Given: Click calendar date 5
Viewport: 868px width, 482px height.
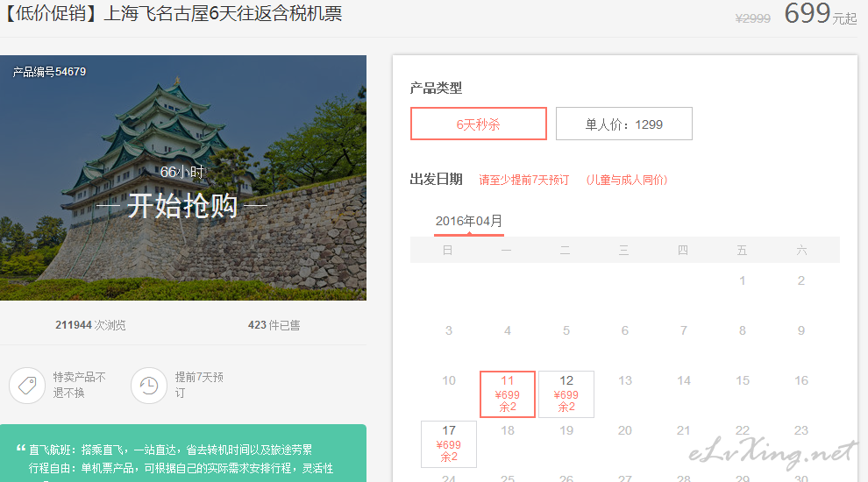Looking at the screenshot, I should pyautogui.click(x=566, y=331).
